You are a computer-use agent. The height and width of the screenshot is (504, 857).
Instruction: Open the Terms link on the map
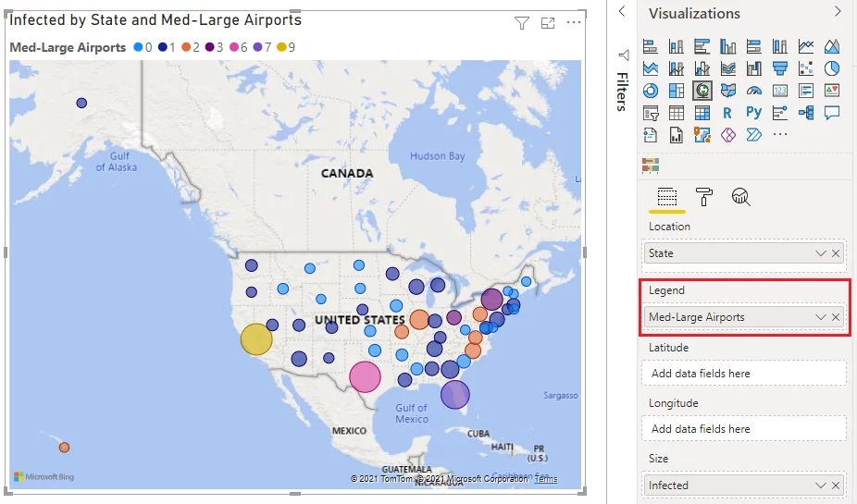546,479
